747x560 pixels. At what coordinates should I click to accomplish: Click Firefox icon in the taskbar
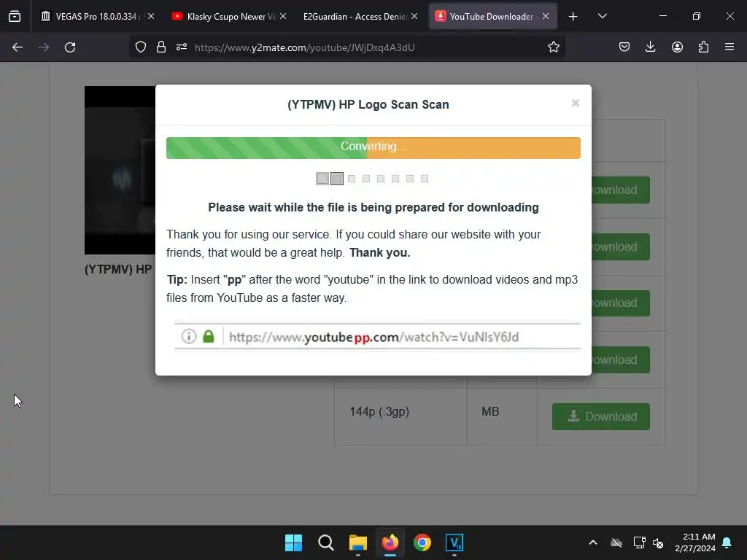click(x=390, y=542)
